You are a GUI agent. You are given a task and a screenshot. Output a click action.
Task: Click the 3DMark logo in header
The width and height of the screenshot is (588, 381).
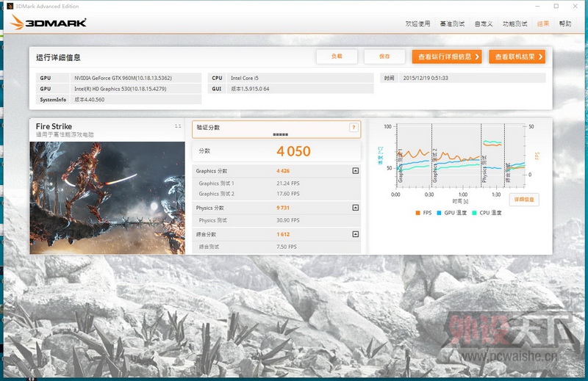pyautogui.click(x=49, y=23)
